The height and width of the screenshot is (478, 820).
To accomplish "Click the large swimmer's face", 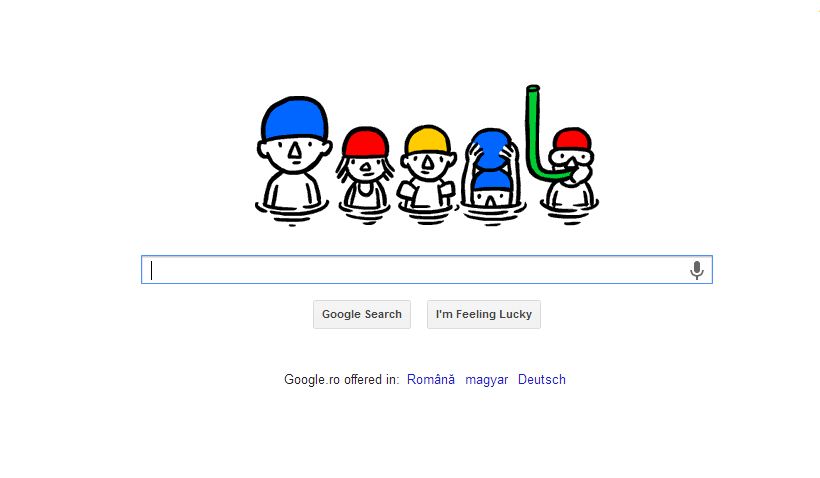I will (x=294, y=154).
